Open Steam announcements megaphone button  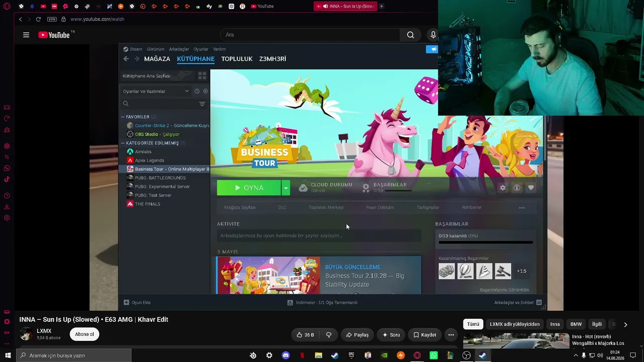point(432,49)
